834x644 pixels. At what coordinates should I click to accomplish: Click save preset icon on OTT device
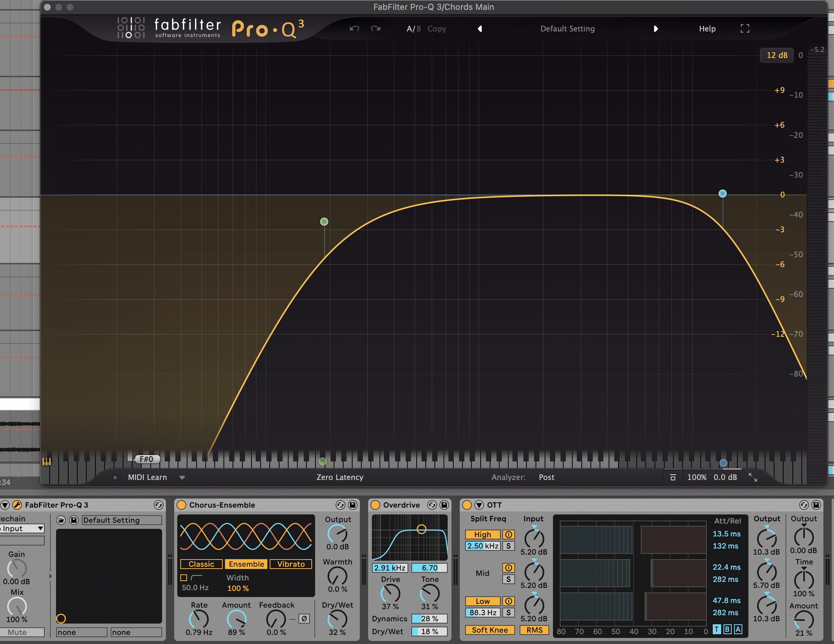pos(816,505)
